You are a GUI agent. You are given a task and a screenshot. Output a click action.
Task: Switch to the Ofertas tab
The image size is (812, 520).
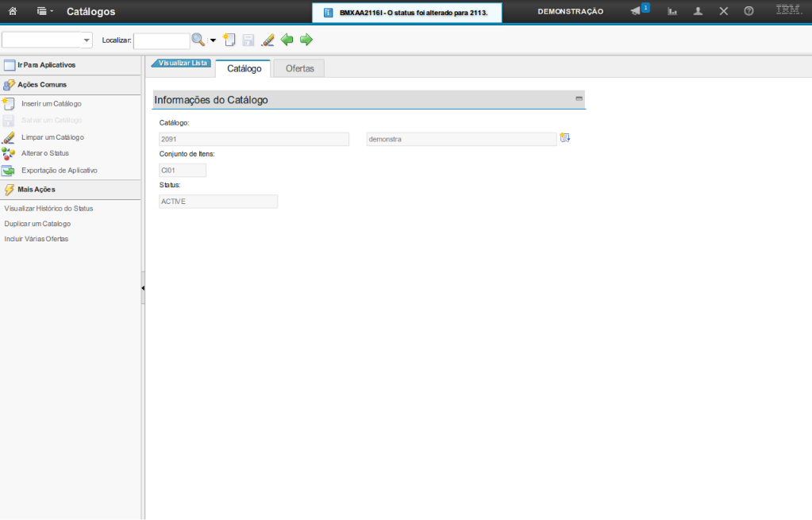coord(299,69)
